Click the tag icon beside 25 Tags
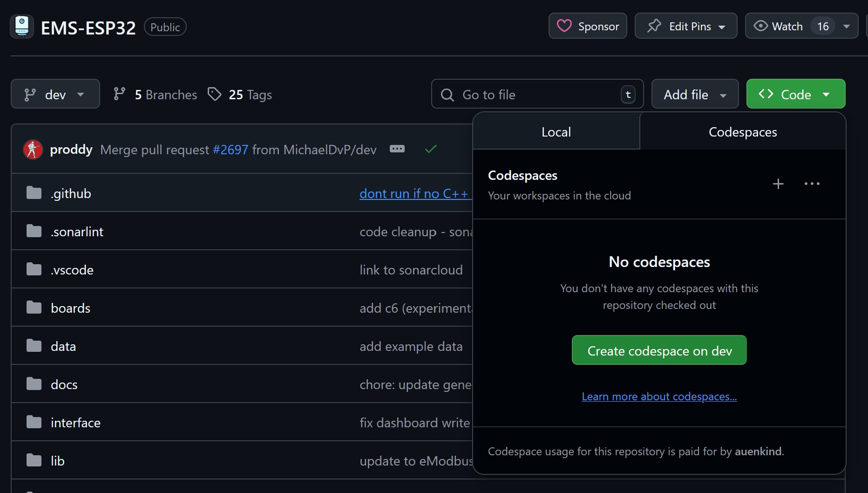 pos(215,94)
